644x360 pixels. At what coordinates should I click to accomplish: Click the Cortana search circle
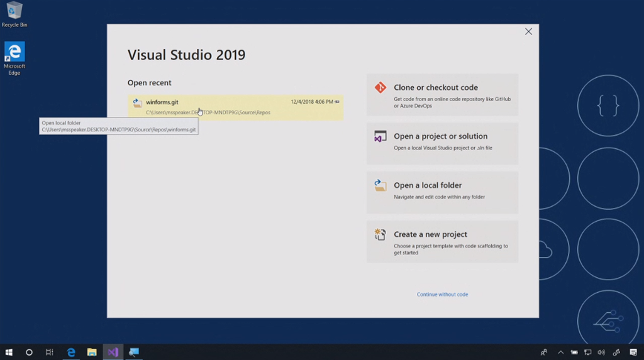pos(29,352)
